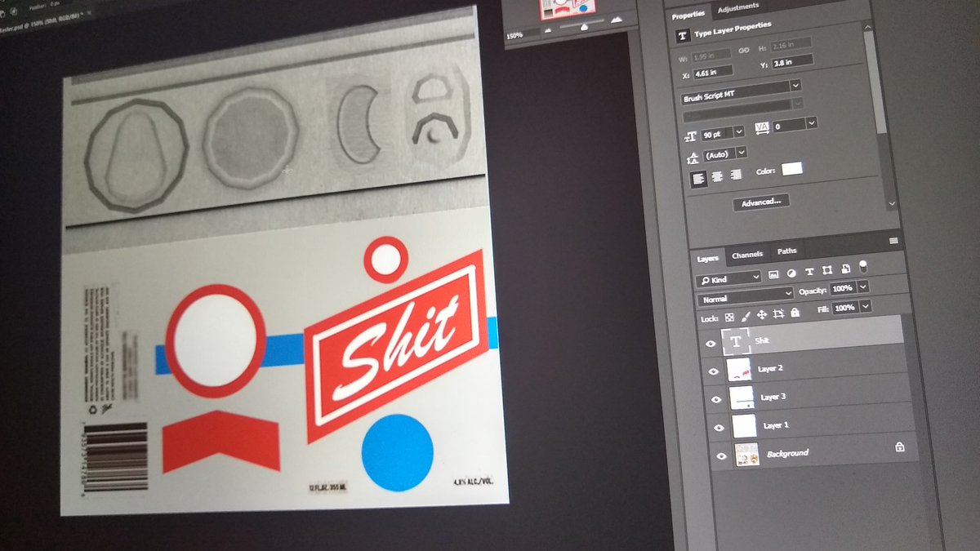Click the 'Background' layer name
980x551 pixels.
pos(788,453)
